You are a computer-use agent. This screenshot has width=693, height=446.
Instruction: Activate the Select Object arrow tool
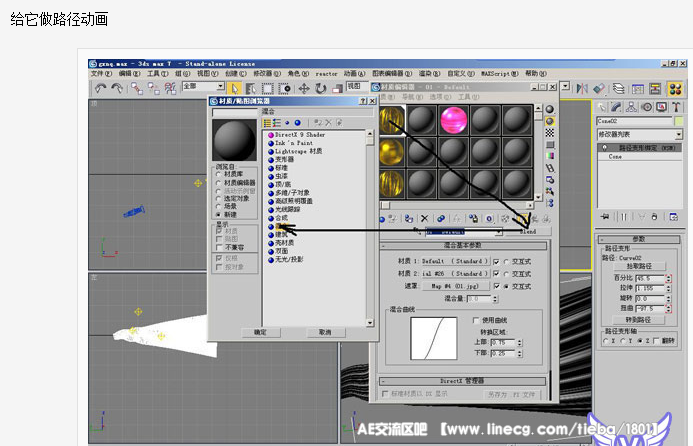pyautogui.click(x=234, y=88)
